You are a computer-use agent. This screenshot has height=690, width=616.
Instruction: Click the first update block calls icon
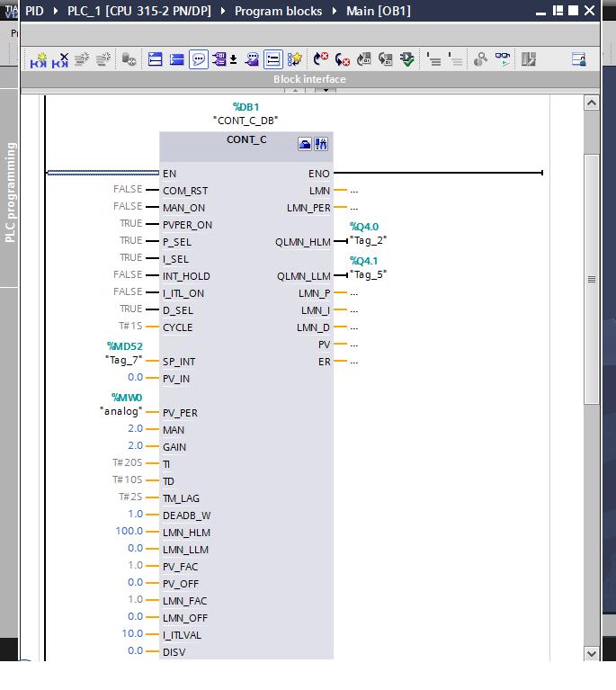pos(364,59)
